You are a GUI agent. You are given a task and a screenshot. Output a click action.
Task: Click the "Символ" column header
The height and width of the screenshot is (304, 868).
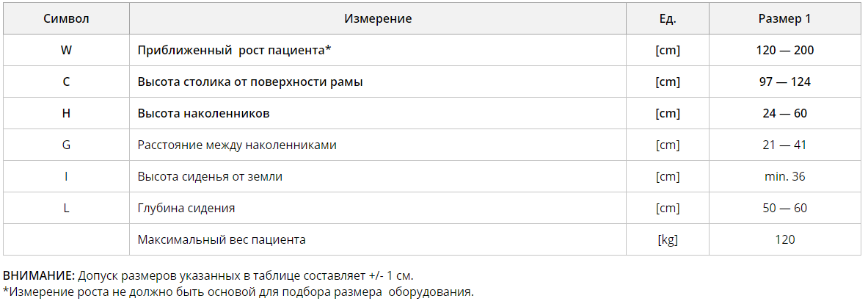(x=66, y=19)
